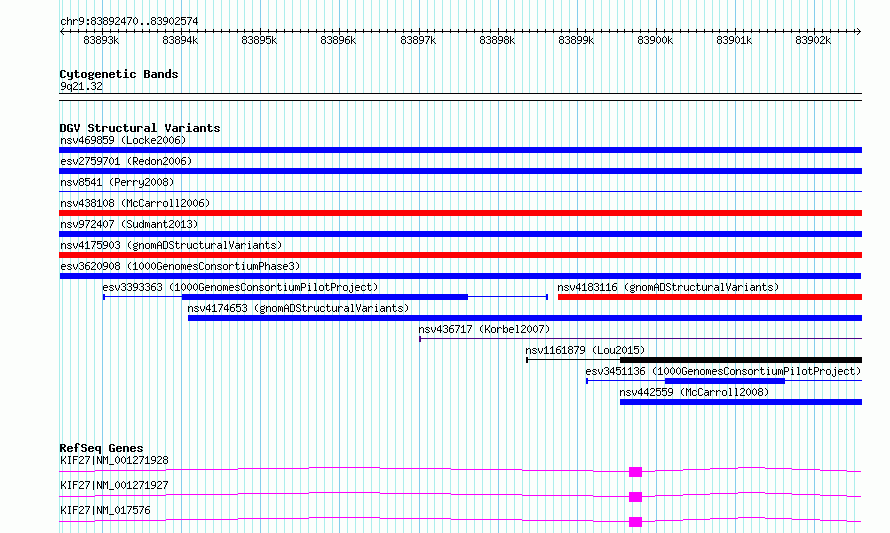The height and width of the screenshot is (533, 890).
Task: Click the KIF27|NM_001271928 gene label
Action: (x=114, y=460)
